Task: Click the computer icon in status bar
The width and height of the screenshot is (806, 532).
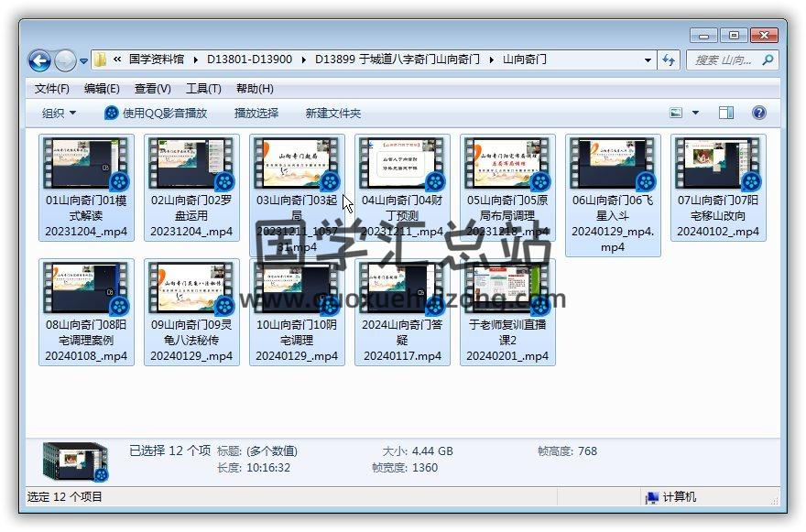Action: (652, 497)
